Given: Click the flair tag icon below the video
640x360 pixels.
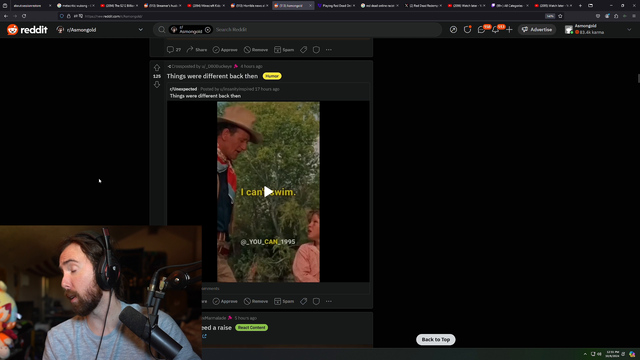Looking at the screenshot, I should click(x=304, y=302).
